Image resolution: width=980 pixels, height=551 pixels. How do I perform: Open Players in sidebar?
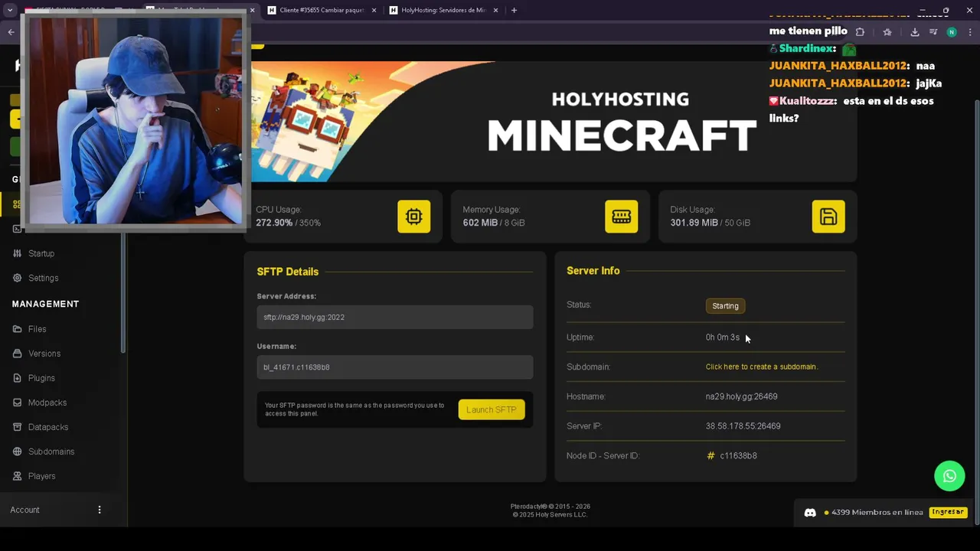[42, 476]
